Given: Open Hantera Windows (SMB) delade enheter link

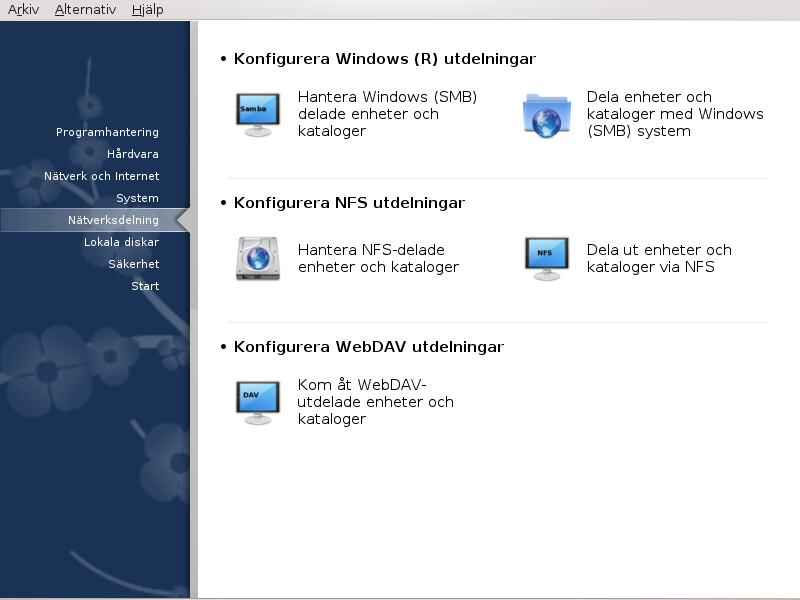Looking at the screenshot, I should [x=387, y=114].
